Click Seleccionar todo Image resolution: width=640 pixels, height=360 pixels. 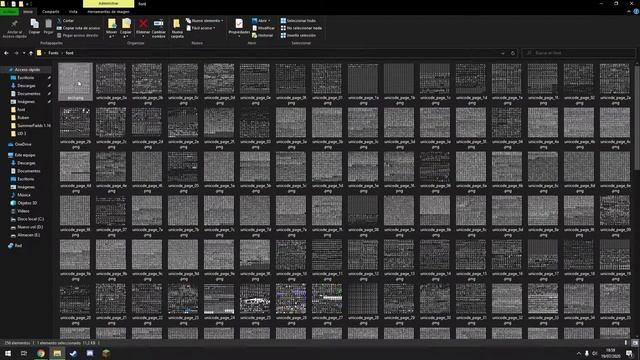point(298,20)
